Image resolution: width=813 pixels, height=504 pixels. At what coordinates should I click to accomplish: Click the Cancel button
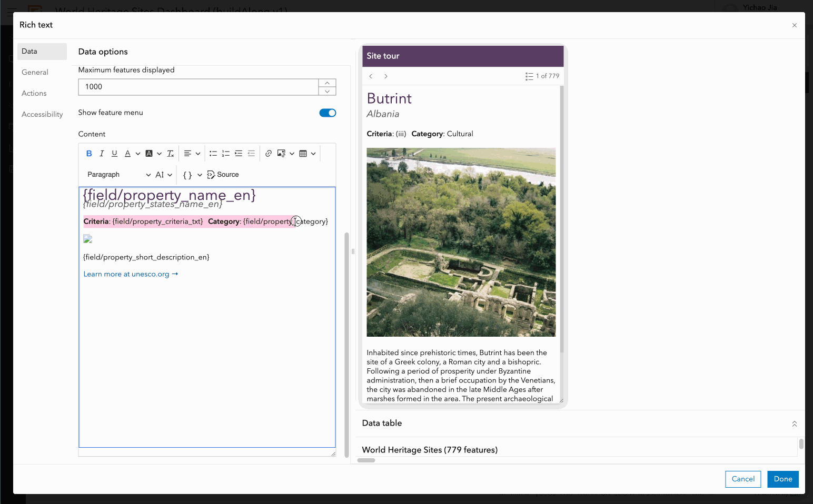[743, 479]
